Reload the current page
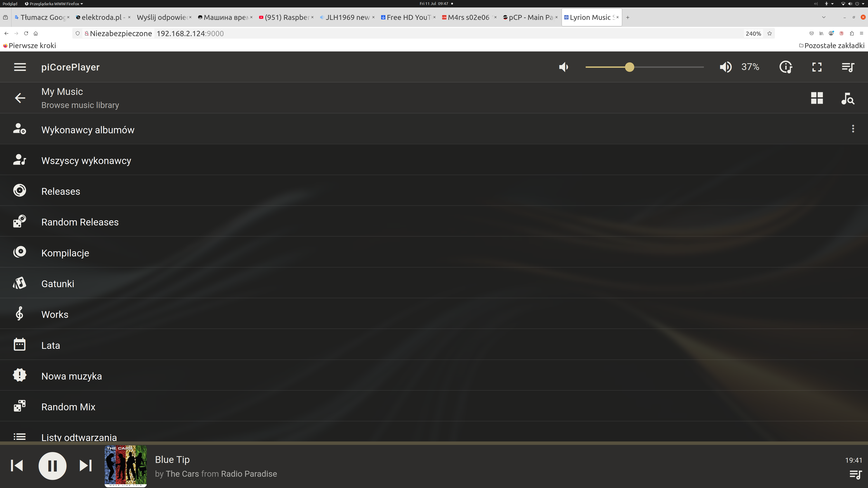Image resolution: width=868 pixels, height=488 pixels. point(26,33)
